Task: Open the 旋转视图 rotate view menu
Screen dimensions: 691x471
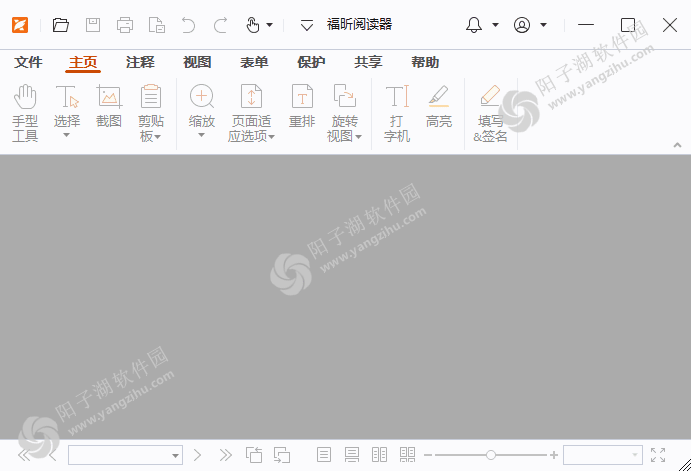Action: tap(345, 113)
